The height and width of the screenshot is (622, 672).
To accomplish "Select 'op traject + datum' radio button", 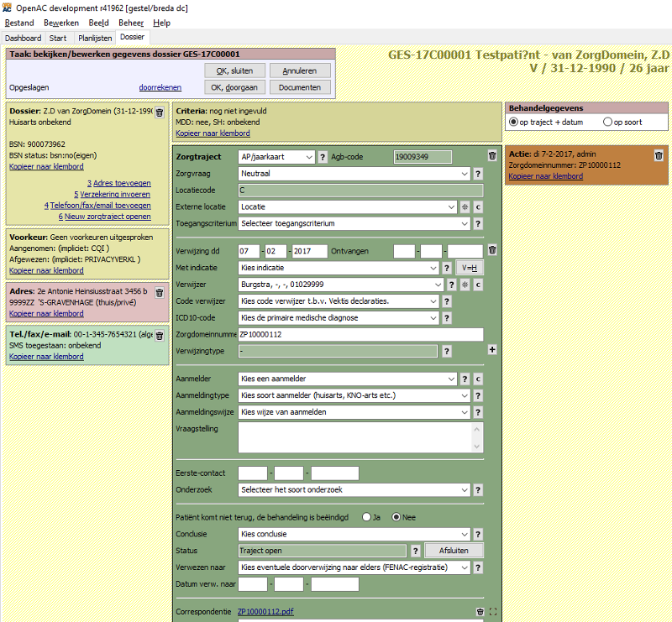I will pos(514,123).
